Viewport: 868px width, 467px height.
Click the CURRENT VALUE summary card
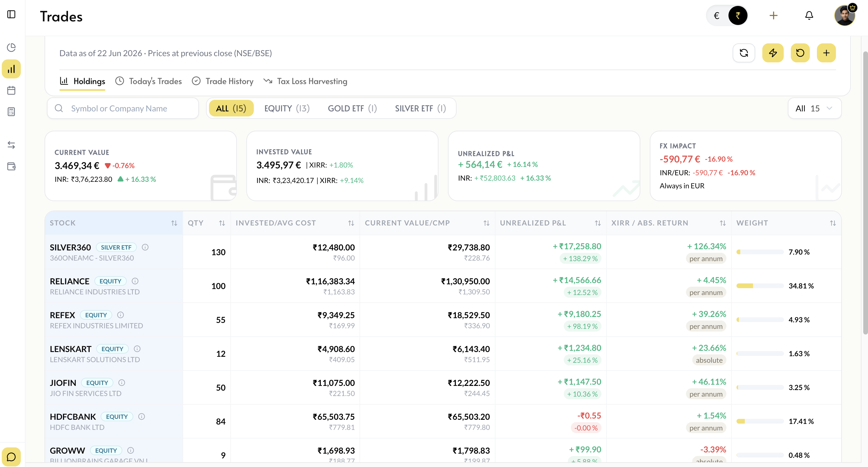tap(141, 166)
